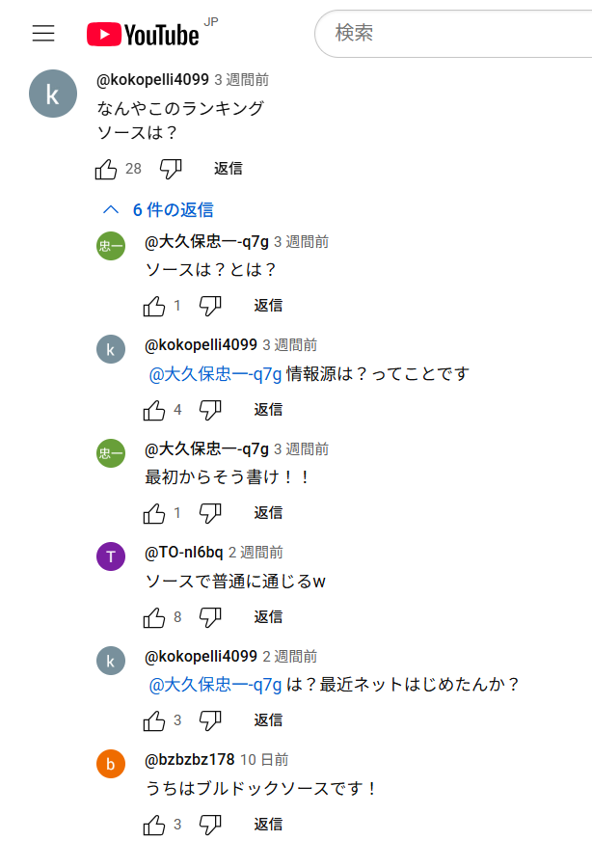Dislike the 最初からそう書け！！ reply

[x=210, y=513]
